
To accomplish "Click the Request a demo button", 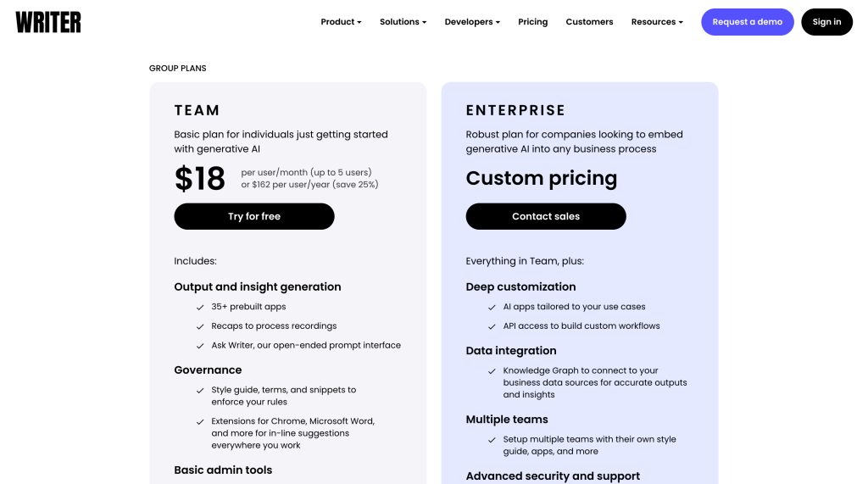I will 747,22.
